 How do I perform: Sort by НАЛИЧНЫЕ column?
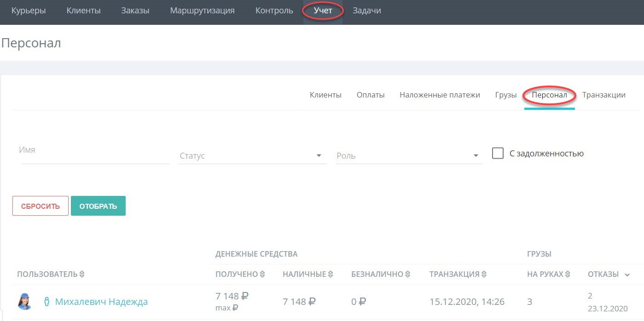[307, 275]
